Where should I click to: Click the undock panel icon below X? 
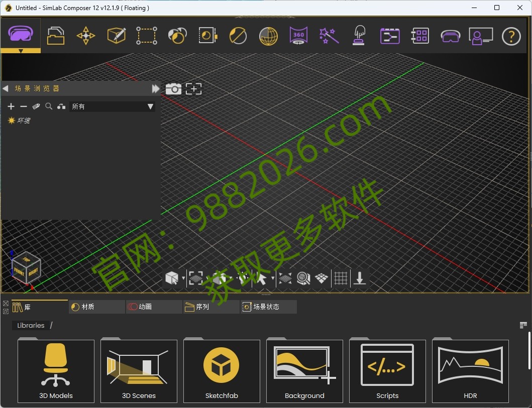pyautogui.click(x=6, y=311)
